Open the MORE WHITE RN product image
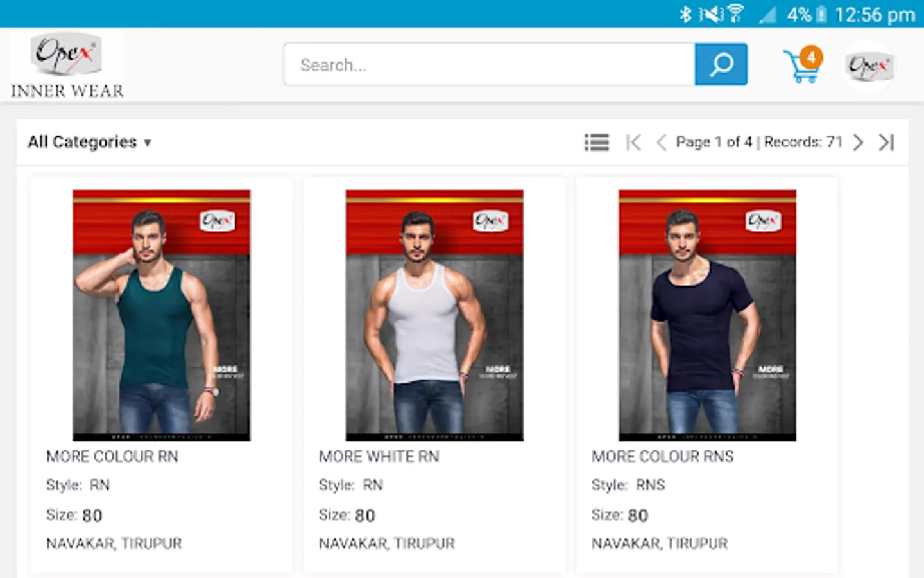This screenshot has width=924, height=578. (x=434, y=315)
